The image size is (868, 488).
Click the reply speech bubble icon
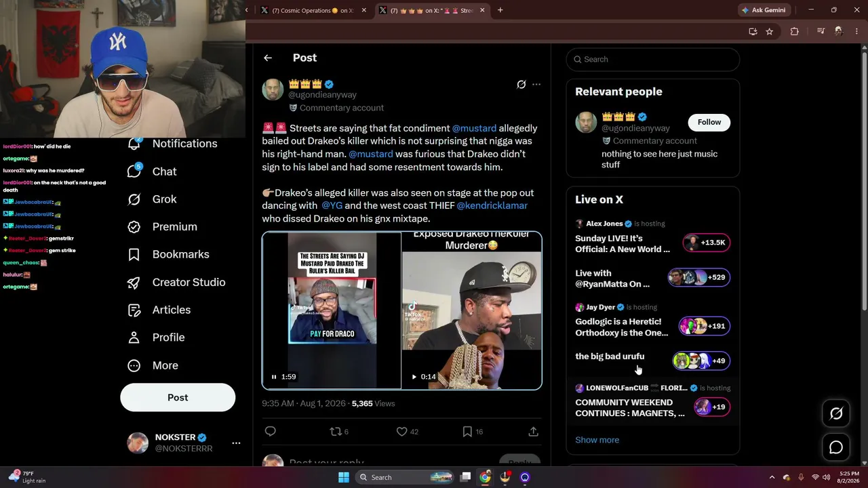[270, 432]
